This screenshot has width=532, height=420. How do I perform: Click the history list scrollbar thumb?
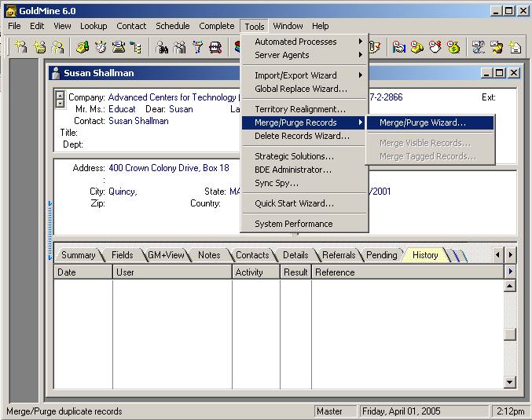[x=510, y=334]
